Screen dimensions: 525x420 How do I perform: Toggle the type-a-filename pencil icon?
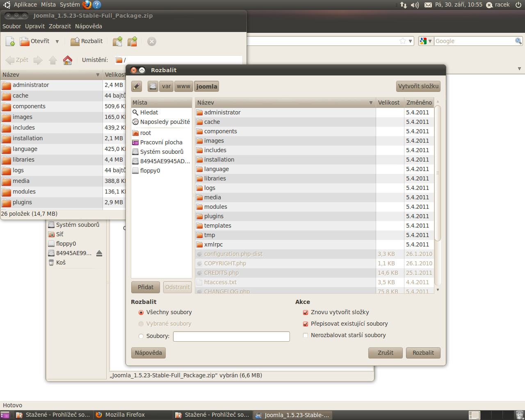coord(137,87)
